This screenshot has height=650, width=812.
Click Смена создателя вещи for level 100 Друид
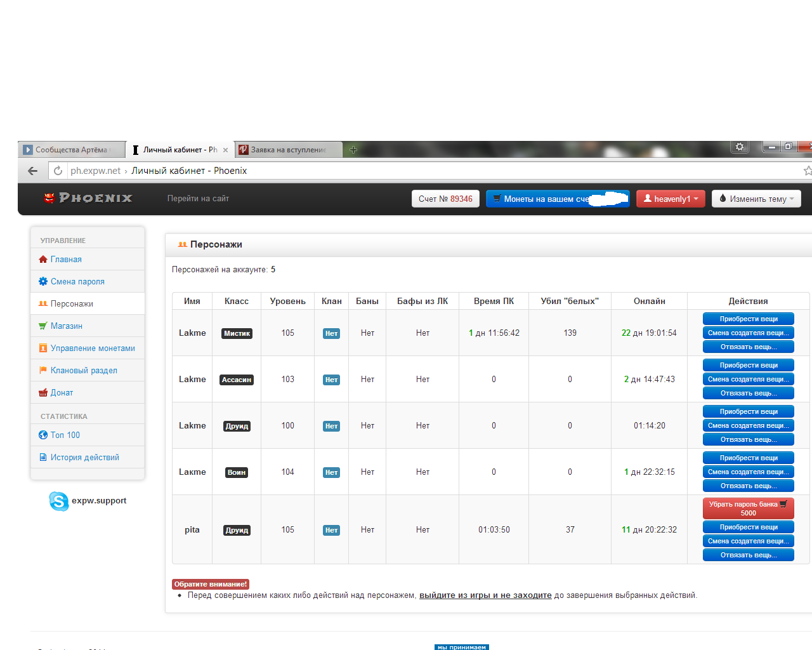(x=749, y=425)
